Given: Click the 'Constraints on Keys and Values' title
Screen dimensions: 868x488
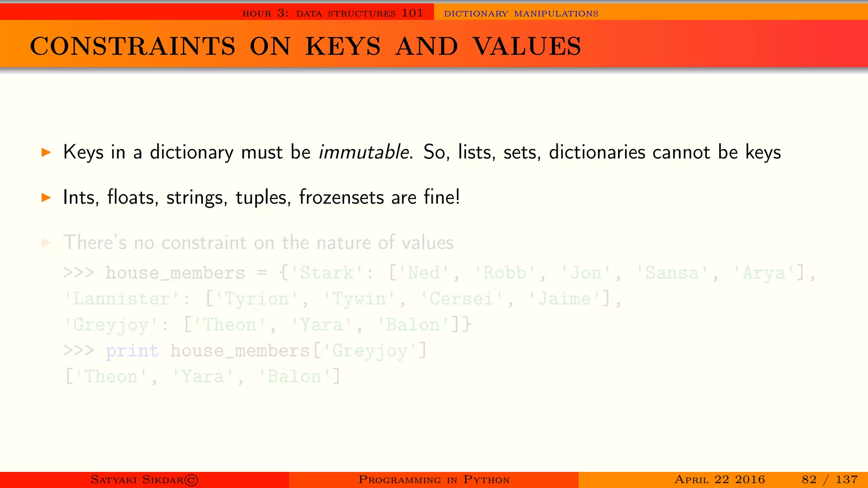Looking at the screenshot, I should pos(305,46).
